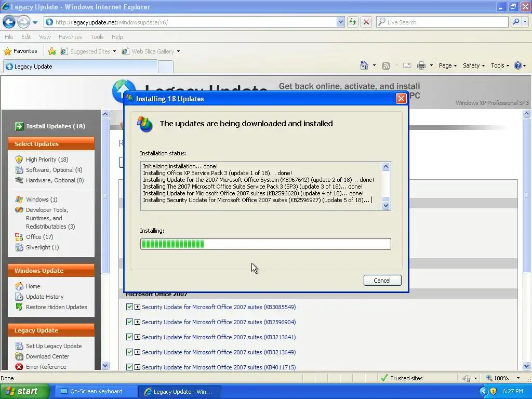Open the Tools toolbar dropdown
The height and width of the screenshot is (399, 532).
500,65
